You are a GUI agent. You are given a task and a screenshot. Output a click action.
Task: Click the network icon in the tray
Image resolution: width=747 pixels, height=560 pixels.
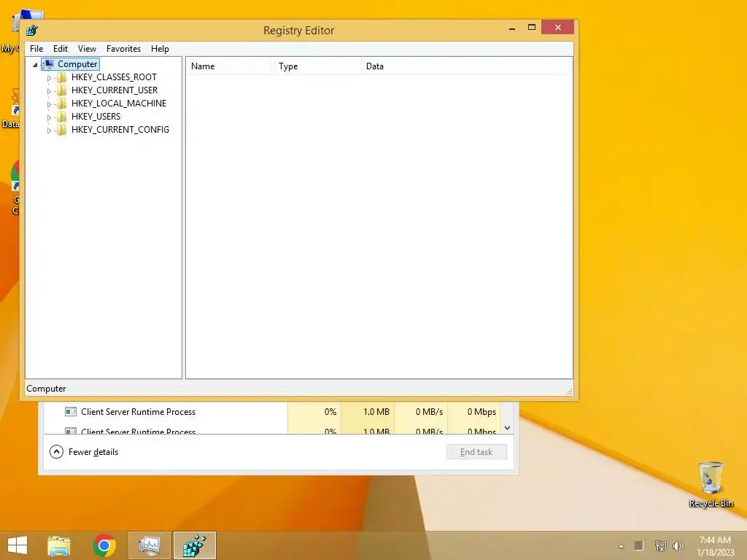click(x=660, y=545)
